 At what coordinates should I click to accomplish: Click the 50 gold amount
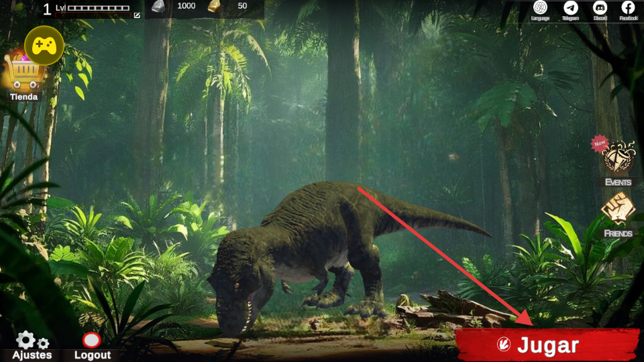pos(242,6)
